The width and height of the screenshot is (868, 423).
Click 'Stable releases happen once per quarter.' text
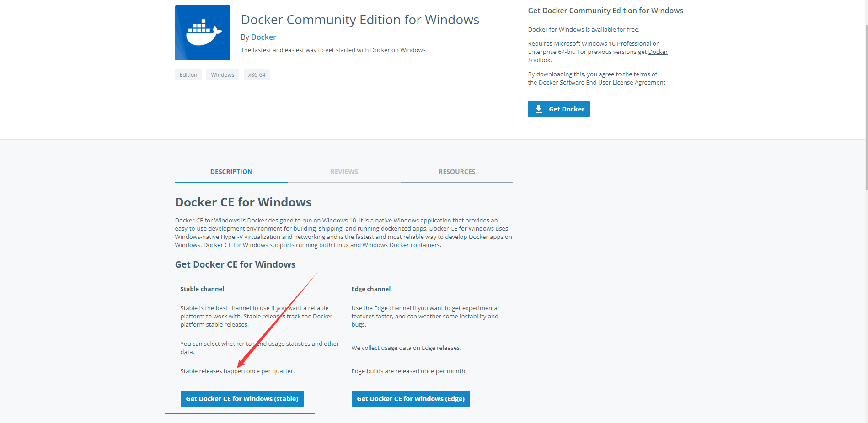[237, 371]
